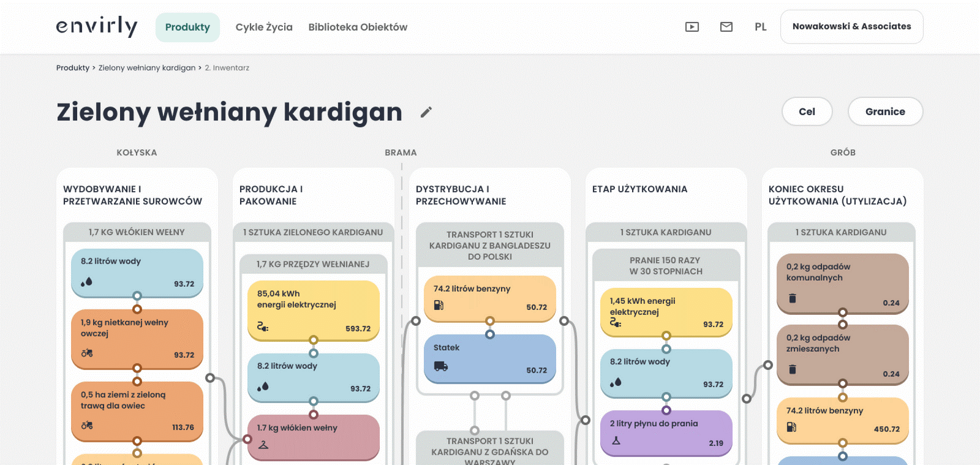Open the Biblioteka Obiektów tab
The image size is (980, 465).
point(358,28)
